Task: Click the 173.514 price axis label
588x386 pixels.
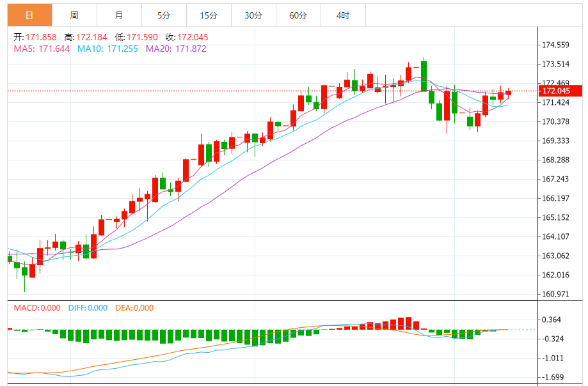Action: pos(556,65)
